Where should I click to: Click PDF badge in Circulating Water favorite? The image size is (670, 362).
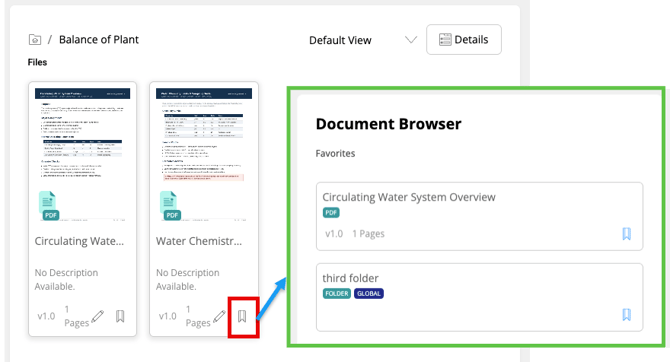(331, 212)
